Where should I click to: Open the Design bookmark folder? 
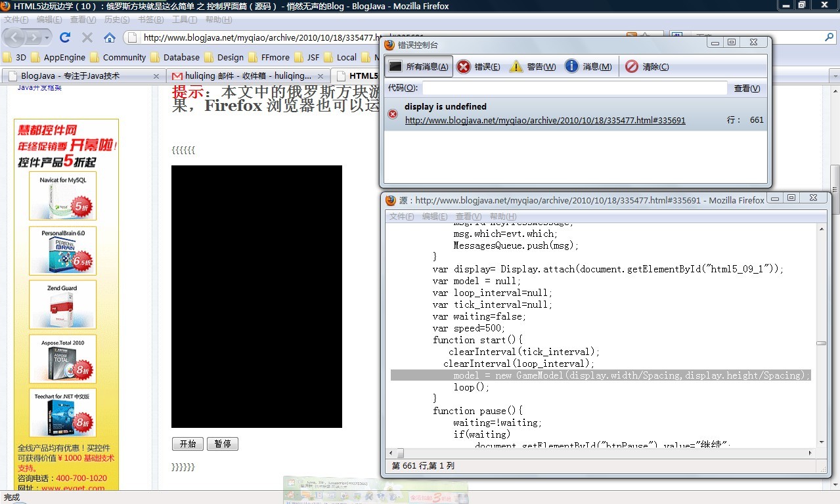pyautogui.click(x=224, y=57)
